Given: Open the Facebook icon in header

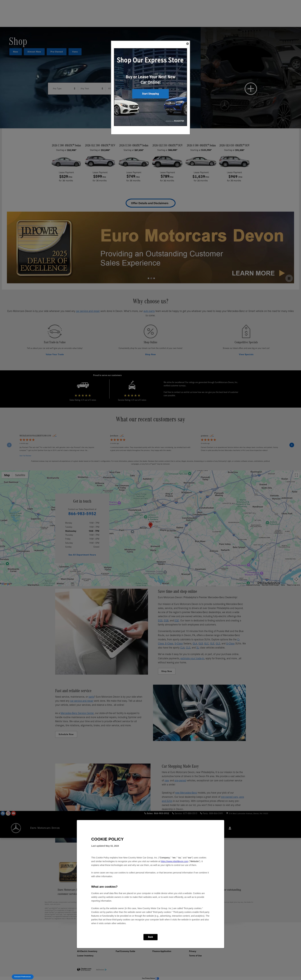Looking at the screenshot, I should click(x=3, y=813).
